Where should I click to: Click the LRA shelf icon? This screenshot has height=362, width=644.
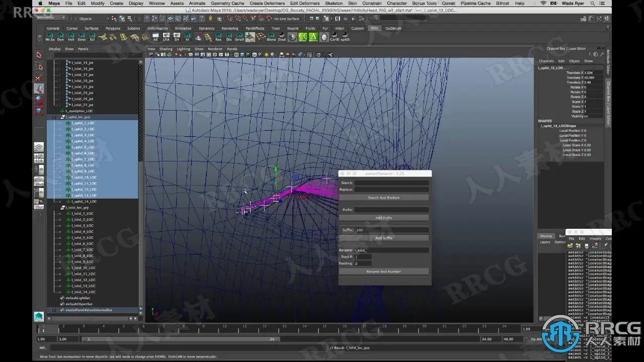(x=166, y=37)
